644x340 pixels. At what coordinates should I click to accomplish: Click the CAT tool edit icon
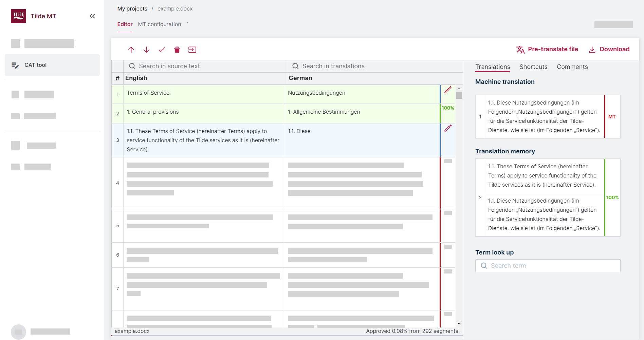tap(15, 65)
